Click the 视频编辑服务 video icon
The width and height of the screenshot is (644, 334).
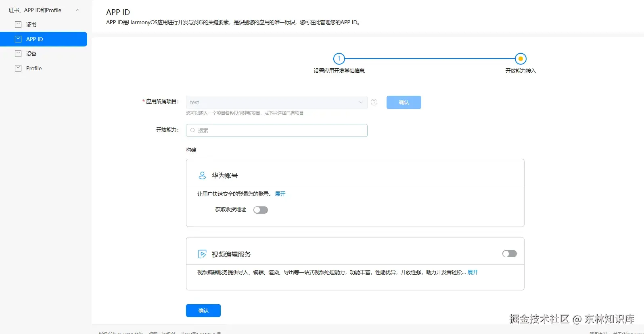tap(202, 254)
